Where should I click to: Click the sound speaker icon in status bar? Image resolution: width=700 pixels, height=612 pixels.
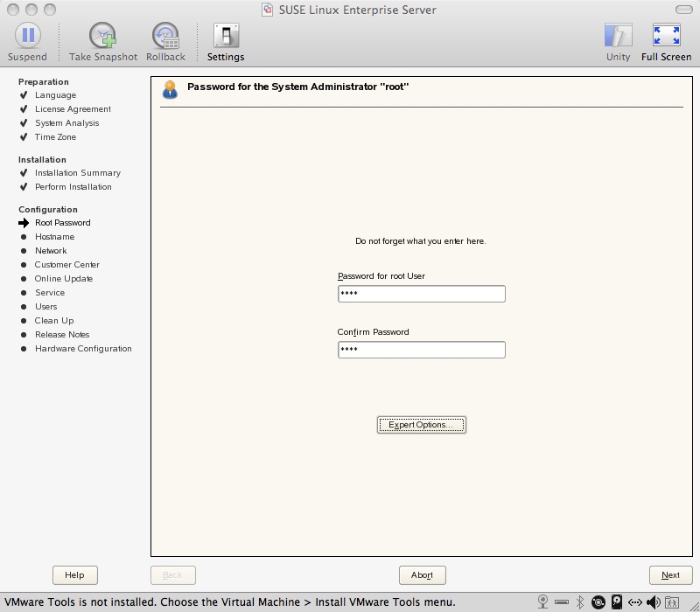tap(654, 602)
